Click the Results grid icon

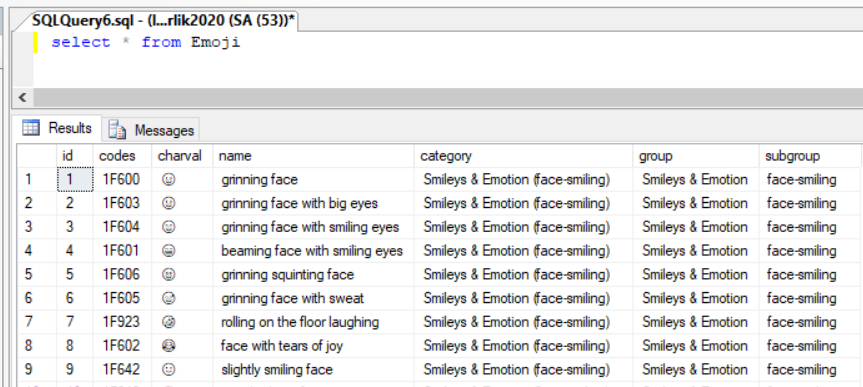(31, 128)
